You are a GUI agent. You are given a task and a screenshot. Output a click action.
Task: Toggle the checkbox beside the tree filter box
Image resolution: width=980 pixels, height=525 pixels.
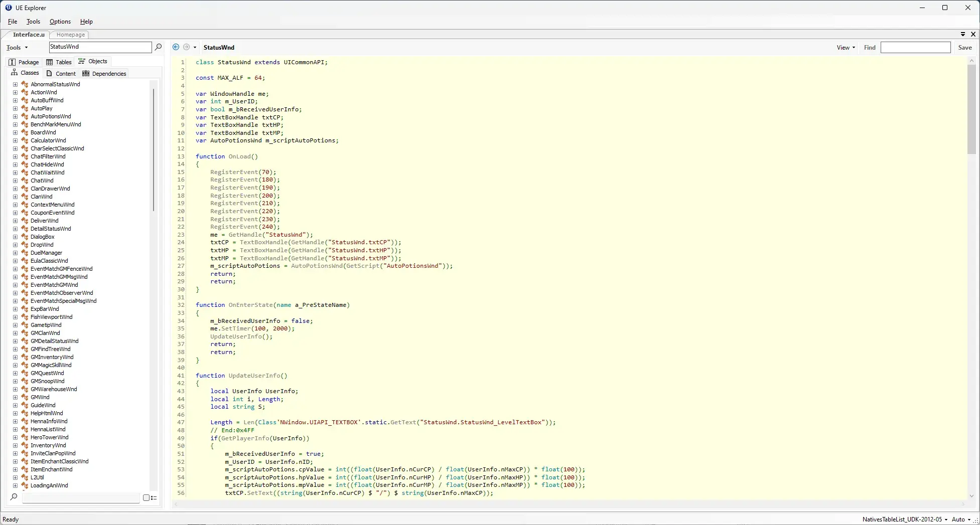coord(146,498)
